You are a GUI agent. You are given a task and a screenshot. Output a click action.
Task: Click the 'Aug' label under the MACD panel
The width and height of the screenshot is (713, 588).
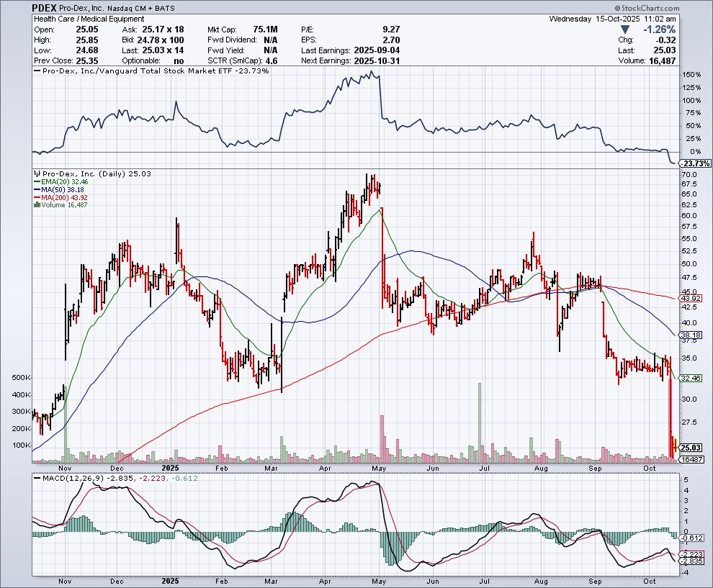pyautogui.click(x=541, y=582)
